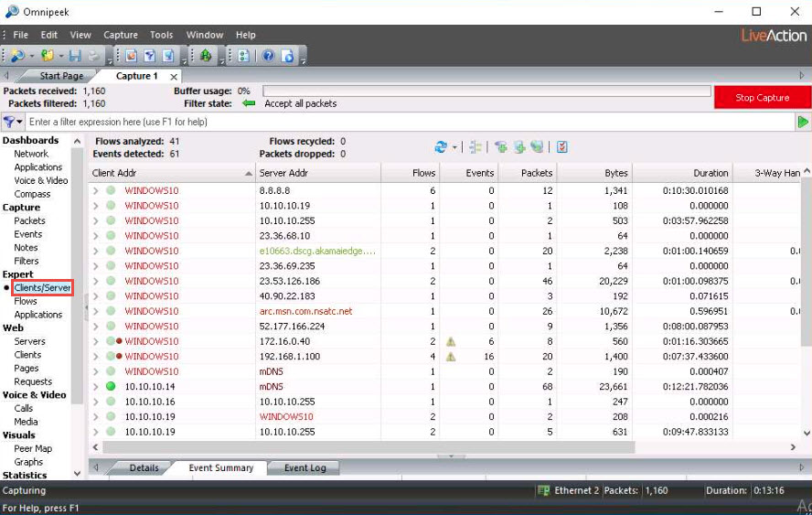Click the filter expression input field

[411, 123]
